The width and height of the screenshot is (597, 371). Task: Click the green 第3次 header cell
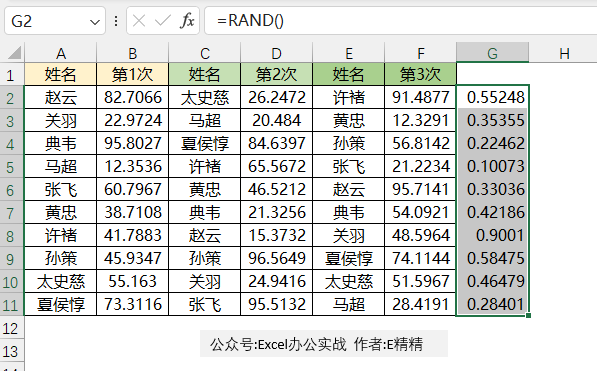click(x=420, y=74)
